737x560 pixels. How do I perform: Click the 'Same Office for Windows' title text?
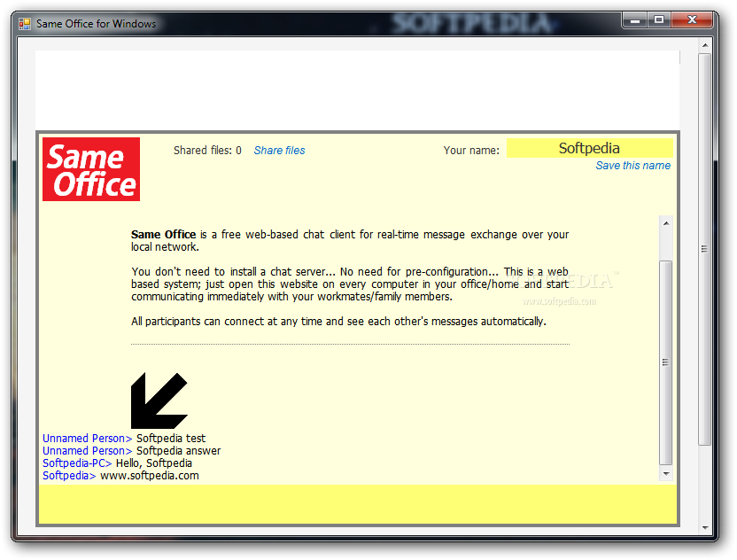[96, 24]
